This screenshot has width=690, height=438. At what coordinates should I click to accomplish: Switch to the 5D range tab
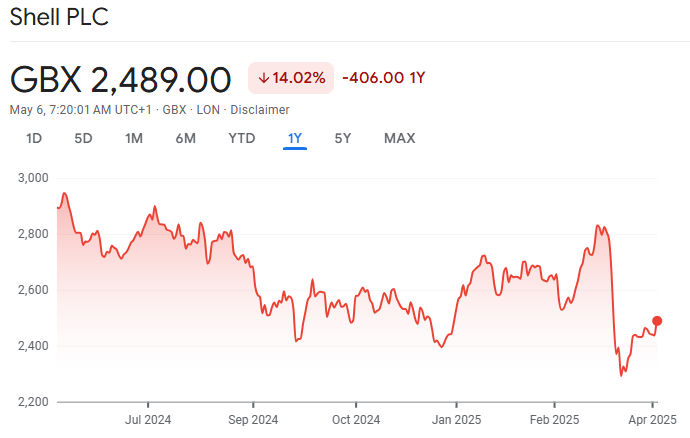click(83, 138)
